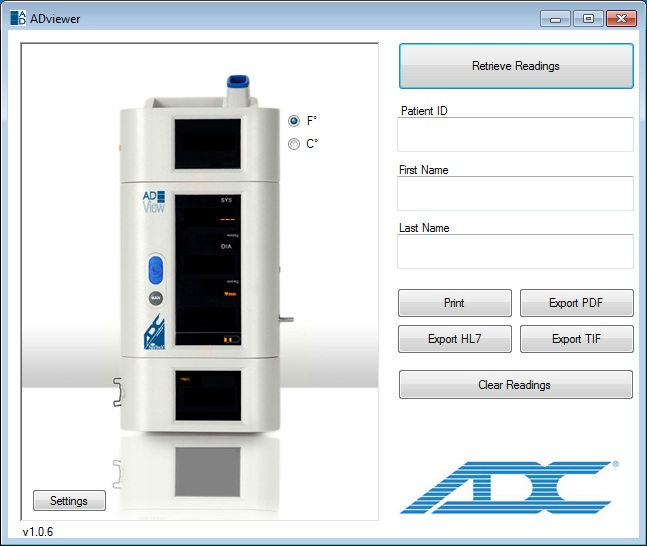Close the ADviewer window
Image resolution: width=647 pixels, height=546 pixels.
[621, 19]
